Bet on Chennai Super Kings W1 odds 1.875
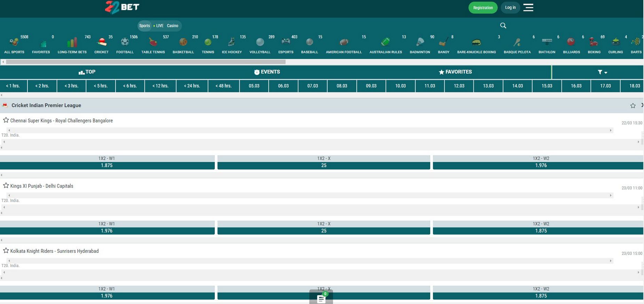 [x=107, y=165]
